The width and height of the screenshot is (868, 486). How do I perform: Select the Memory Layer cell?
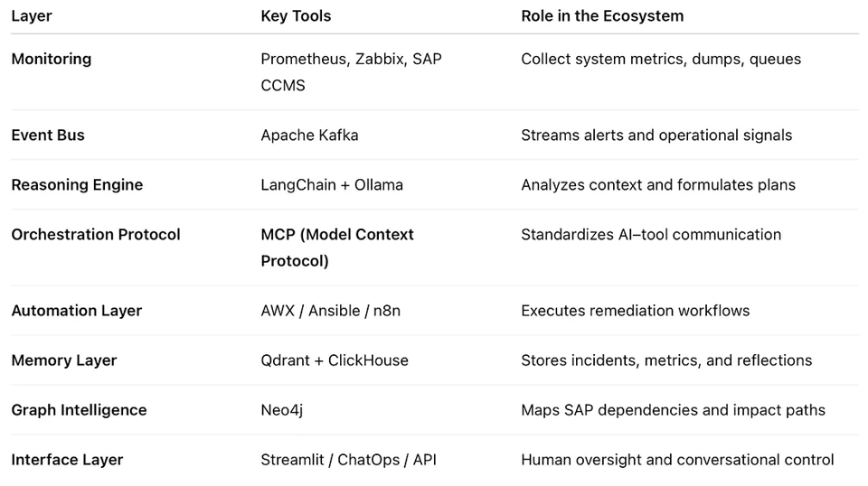[64, 360]
